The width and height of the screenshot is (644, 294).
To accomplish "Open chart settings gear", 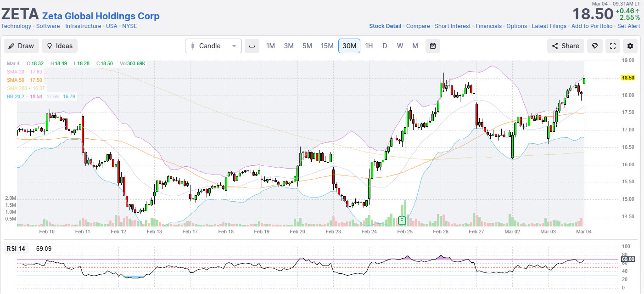I will (x=630, y=46).
